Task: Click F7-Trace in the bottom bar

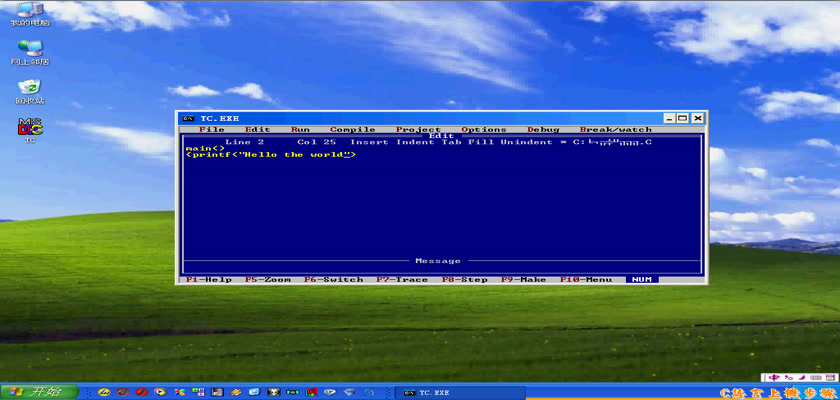Action: (x=402, y=280)
